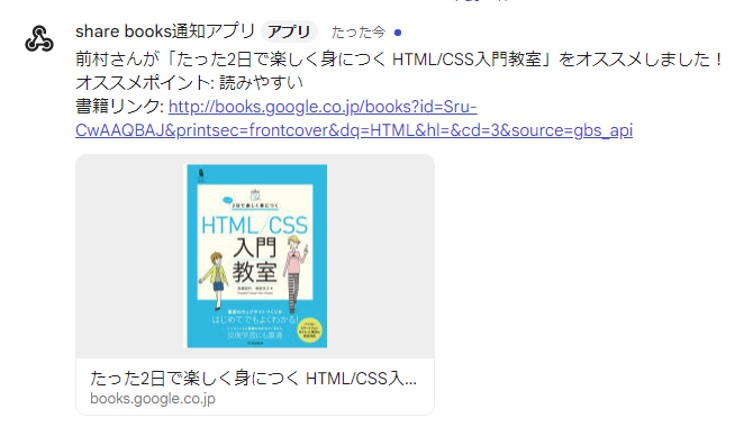Click the 入門教室 text on book cover
The width and height of the screenshot is (753, 436).
pos(255,260)
